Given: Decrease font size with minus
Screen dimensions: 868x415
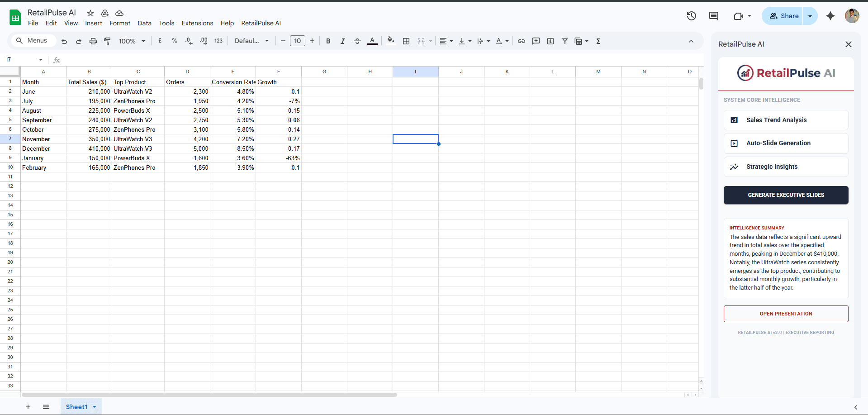Looking at the screenshot, I should 283,41.
